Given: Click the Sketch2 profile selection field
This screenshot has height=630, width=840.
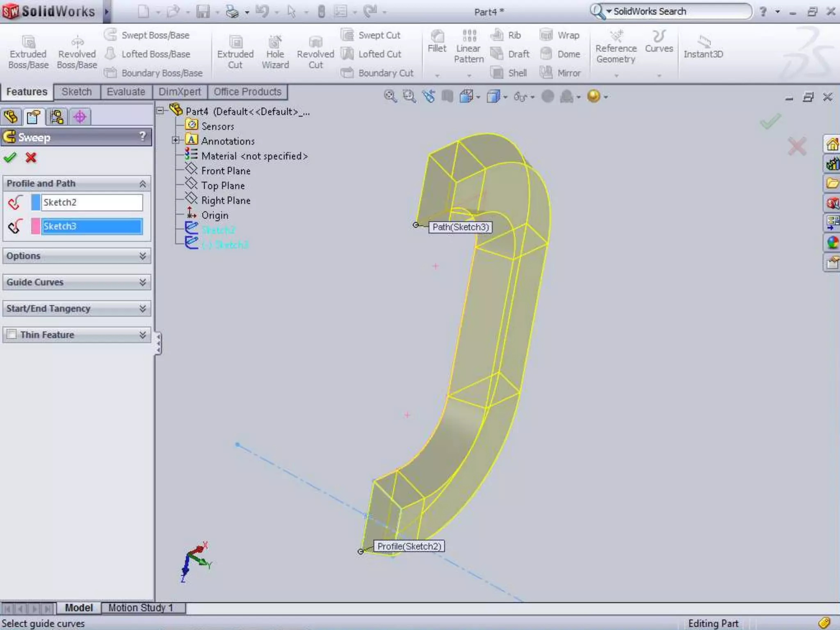Looking at the screenshot, I should click(x=92, y=203).
